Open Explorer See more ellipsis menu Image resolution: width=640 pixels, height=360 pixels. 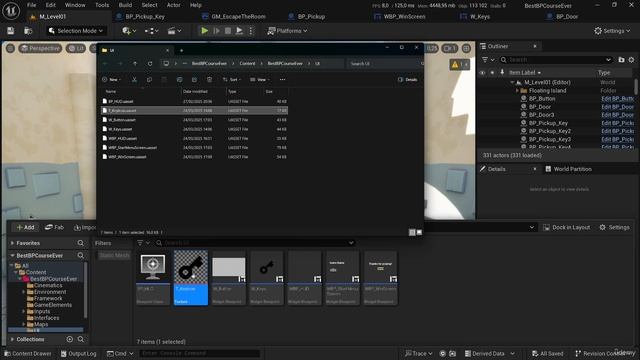click(282, 80)
